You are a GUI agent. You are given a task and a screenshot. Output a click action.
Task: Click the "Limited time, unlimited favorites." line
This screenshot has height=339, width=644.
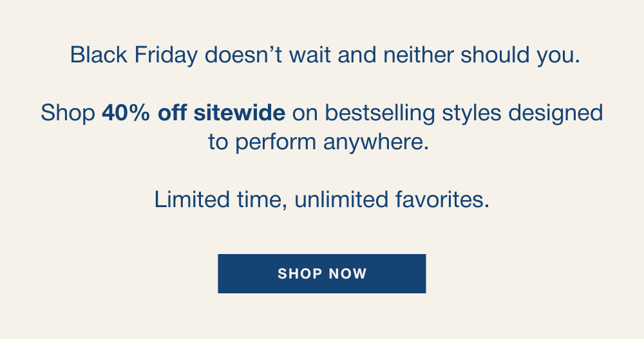pos(321,199)
